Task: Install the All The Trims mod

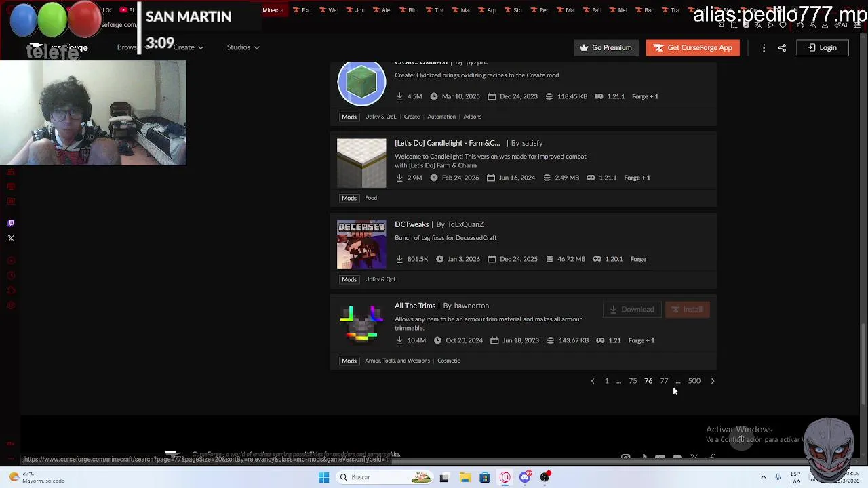Action: click(x=687, y=309)
